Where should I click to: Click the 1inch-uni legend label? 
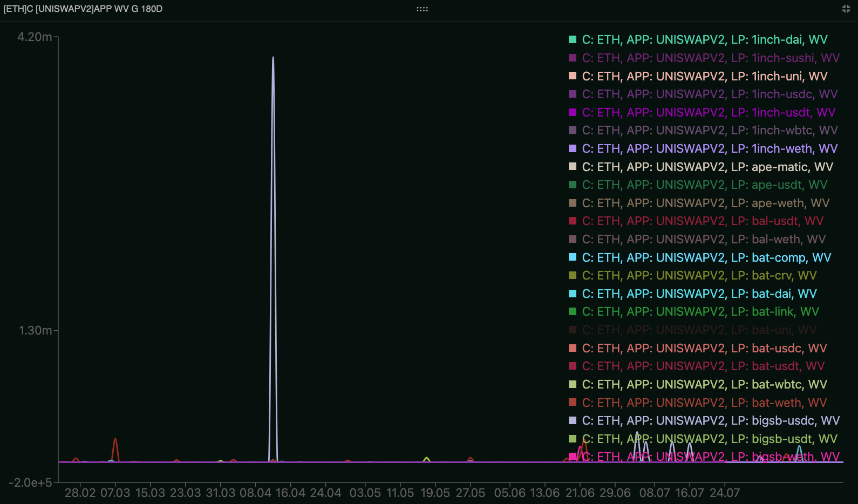tap(704, 76)
